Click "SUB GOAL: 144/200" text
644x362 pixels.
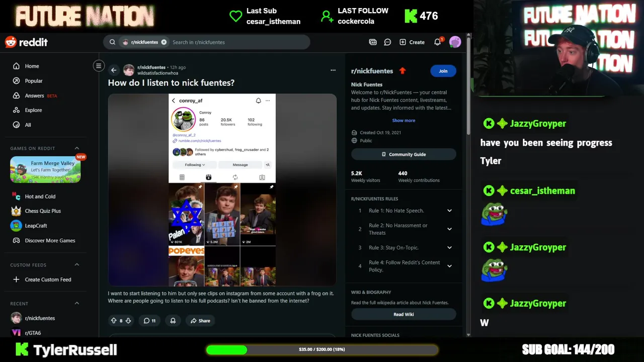point(568,349)
